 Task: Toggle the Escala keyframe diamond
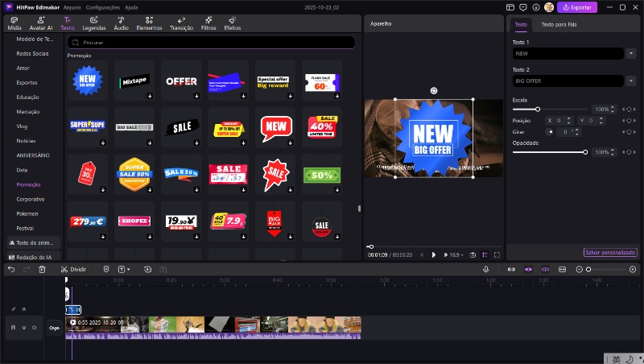point(629,109)
